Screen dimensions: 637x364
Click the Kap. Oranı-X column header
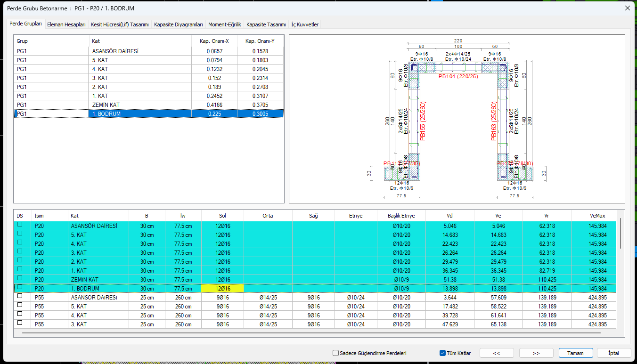pos(214,41)
